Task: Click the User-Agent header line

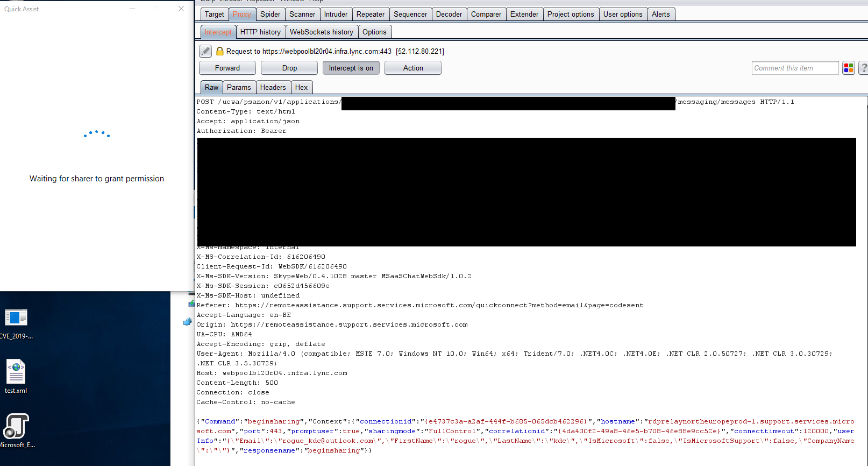Action: pyautogui.click(x=515, y=358)
